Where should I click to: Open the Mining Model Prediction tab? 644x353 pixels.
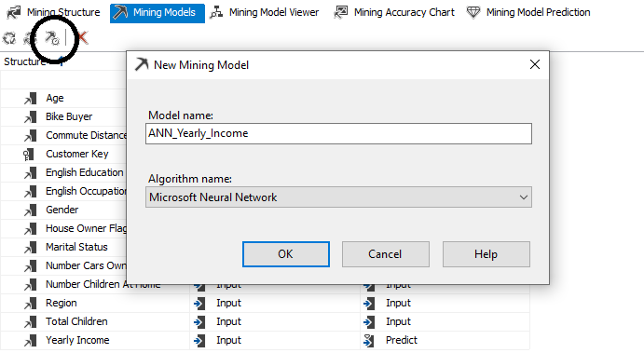[528, 12]
